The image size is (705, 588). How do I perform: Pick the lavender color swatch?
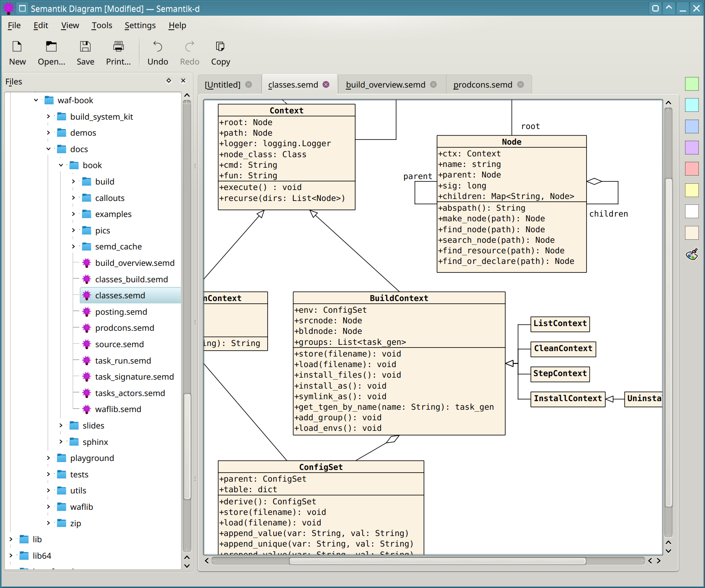tap(692, 147)
